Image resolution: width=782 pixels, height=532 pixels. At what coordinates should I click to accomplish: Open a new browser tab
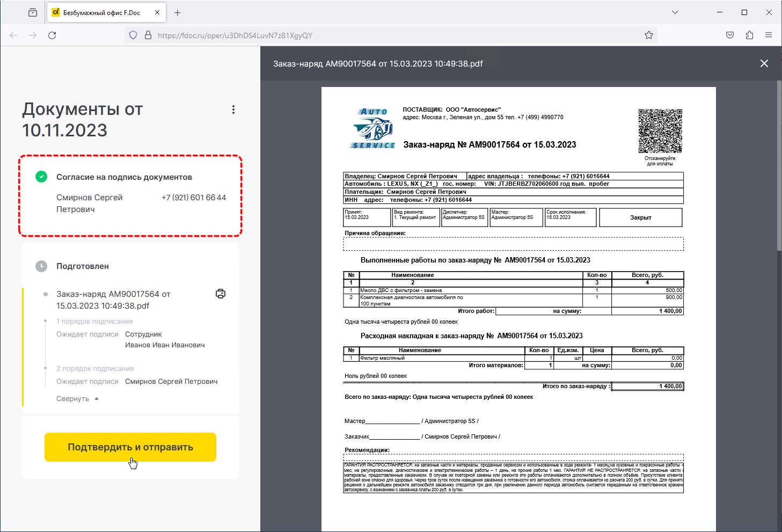point(178,12)
